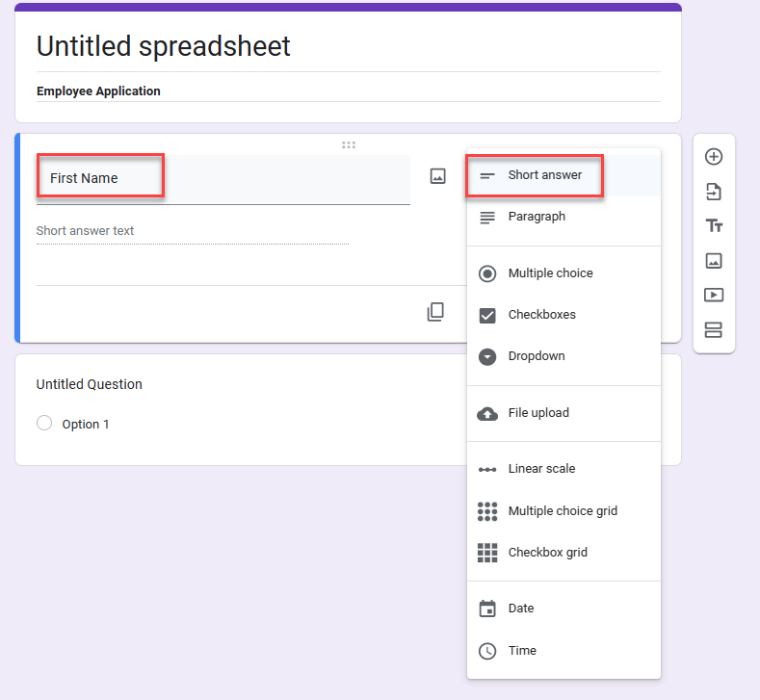Viewport: 760px width, 700px height.
Task: Select Multiple choice question type
Action: click(x=550, y=273)
